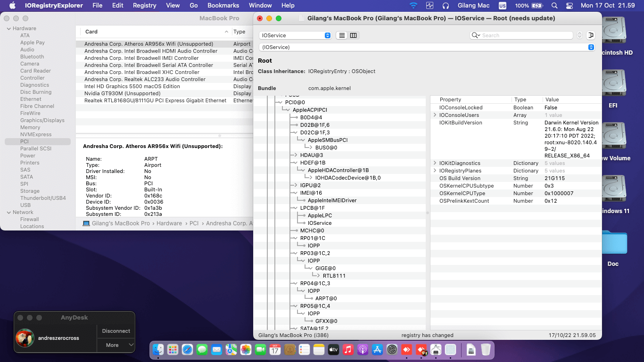
Task: Open the IOService plane dropdown
Action: (295, 35)
